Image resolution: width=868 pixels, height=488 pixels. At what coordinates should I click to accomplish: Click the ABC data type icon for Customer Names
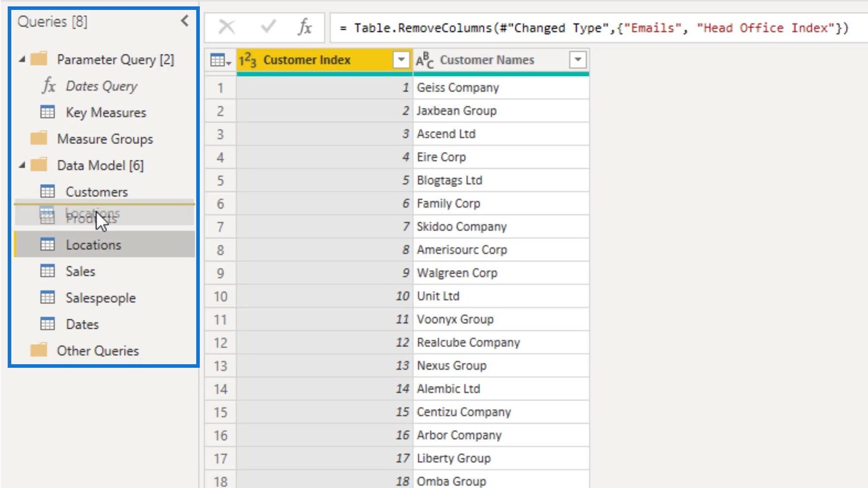[x=425, y=60]
